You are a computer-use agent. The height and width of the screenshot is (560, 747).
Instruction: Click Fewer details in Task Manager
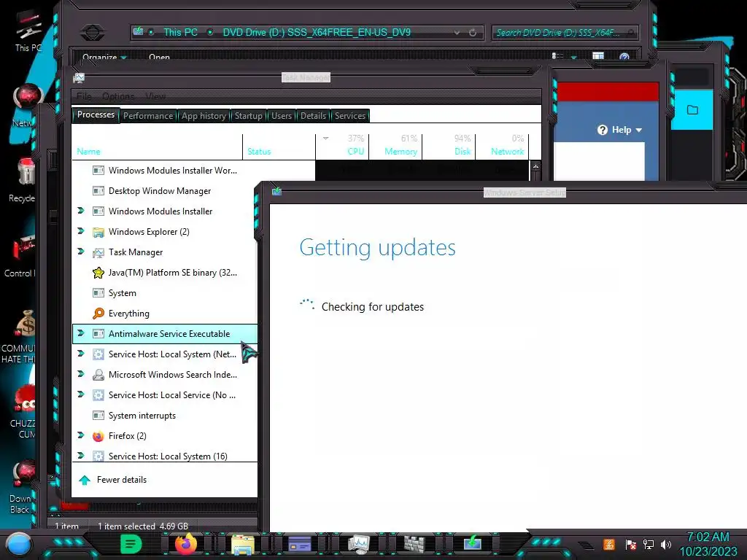pyautogui.click(x=113, y=480)
